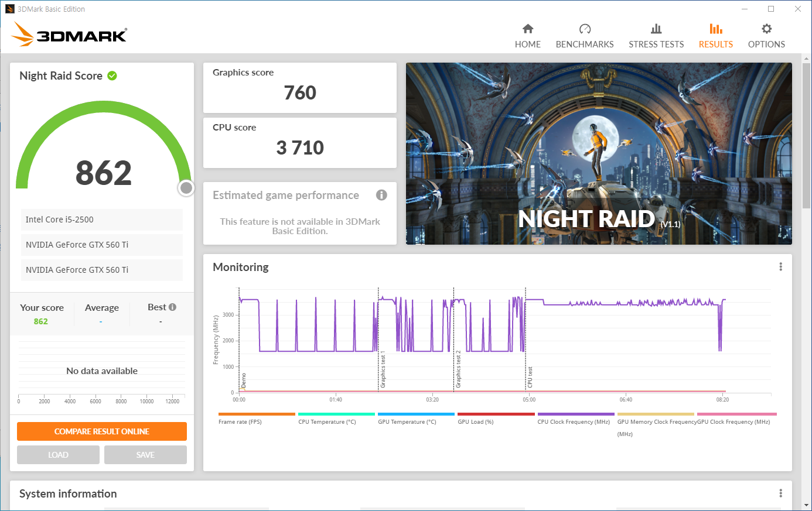Image resolution: width=812 pixels, height=511 pixels.
Task: Go to the HOME tab
Action: pos(527,36)
